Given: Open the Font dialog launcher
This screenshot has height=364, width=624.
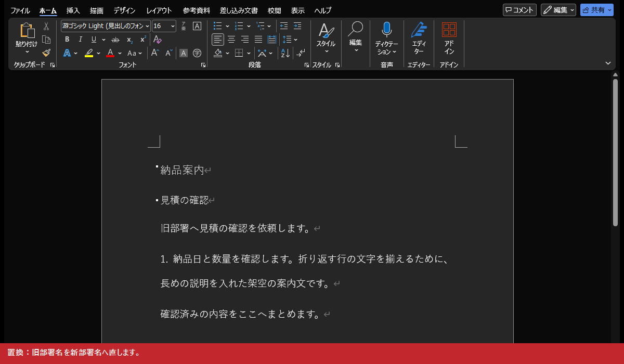Looking at the screenshot, I should click(x=203, y=65).
